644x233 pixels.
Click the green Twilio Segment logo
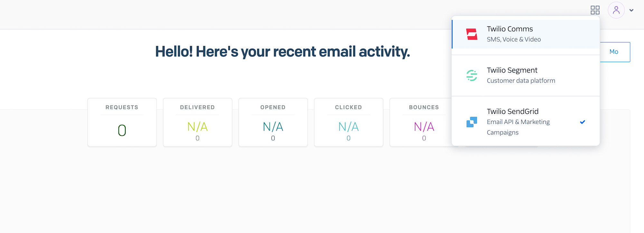[x=472, y=75]
